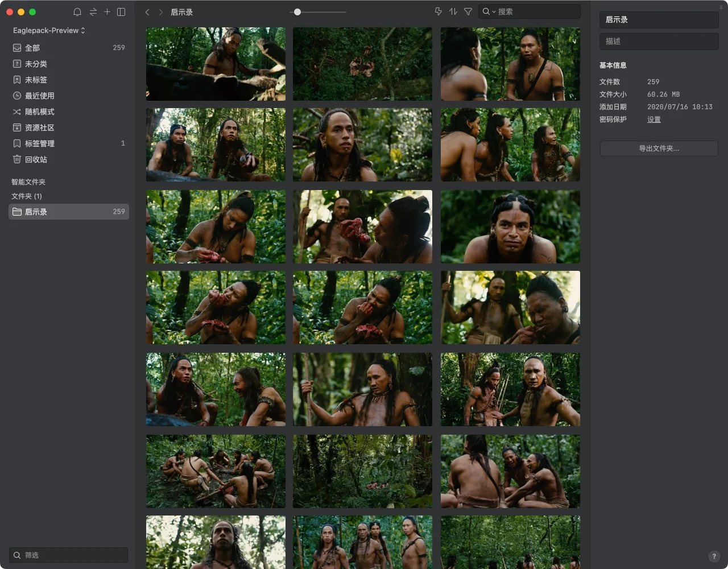Open the sort order icon

click(453, 11)
